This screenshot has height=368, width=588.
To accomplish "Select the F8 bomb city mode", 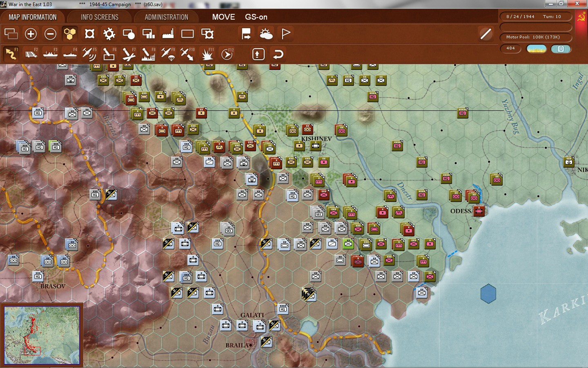I will pos(148,54).
